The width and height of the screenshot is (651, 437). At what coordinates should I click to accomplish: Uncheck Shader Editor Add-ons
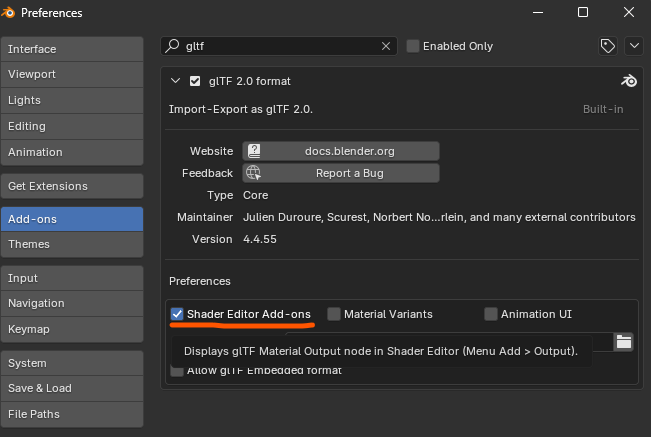pyautogui.click(x=177, y=314)
